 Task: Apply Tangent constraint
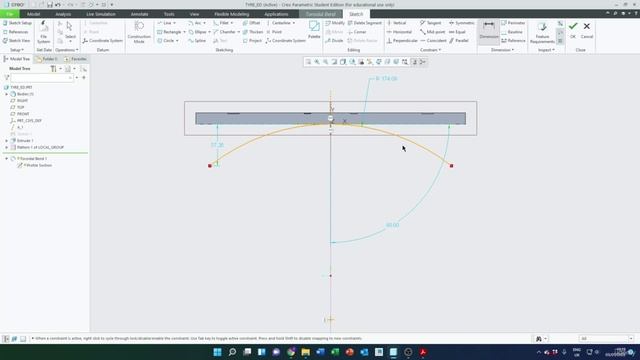(431, 23)
